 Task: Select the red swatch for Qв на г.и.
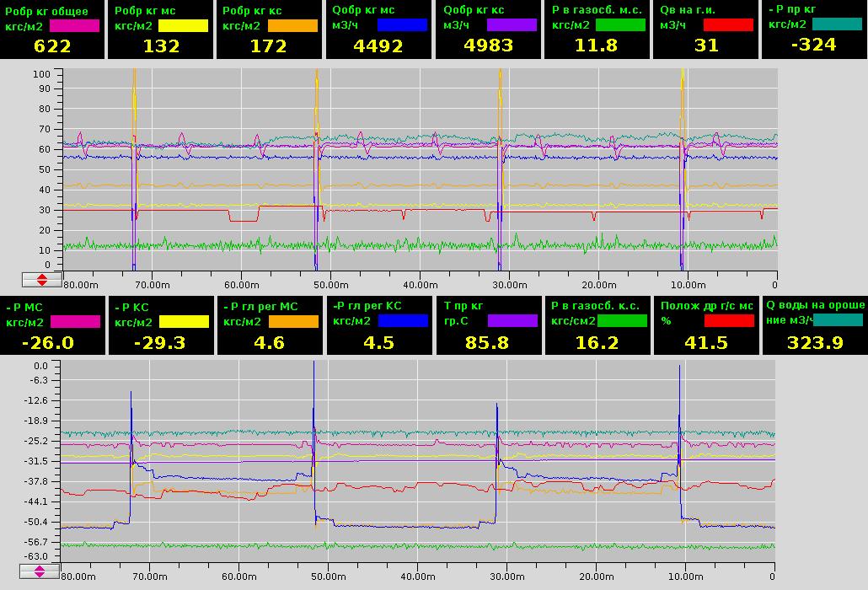(x=729, y=25)
